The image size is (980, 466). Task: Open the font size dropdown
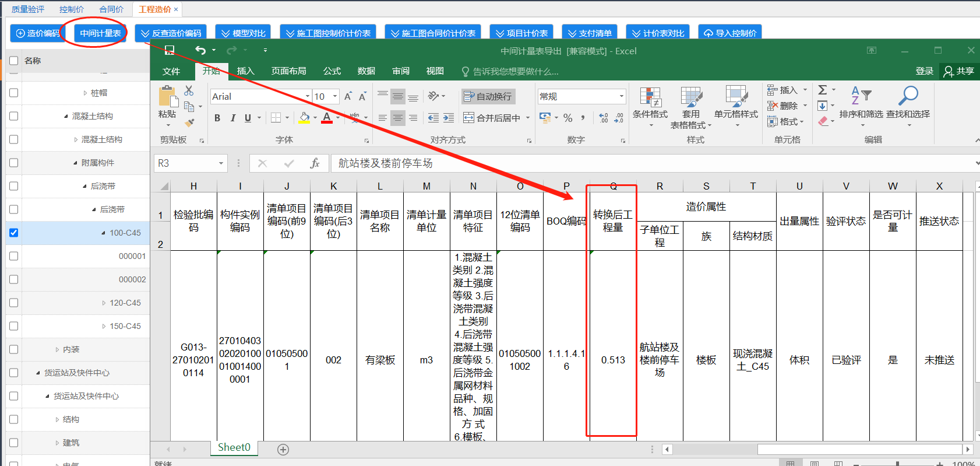335,96
